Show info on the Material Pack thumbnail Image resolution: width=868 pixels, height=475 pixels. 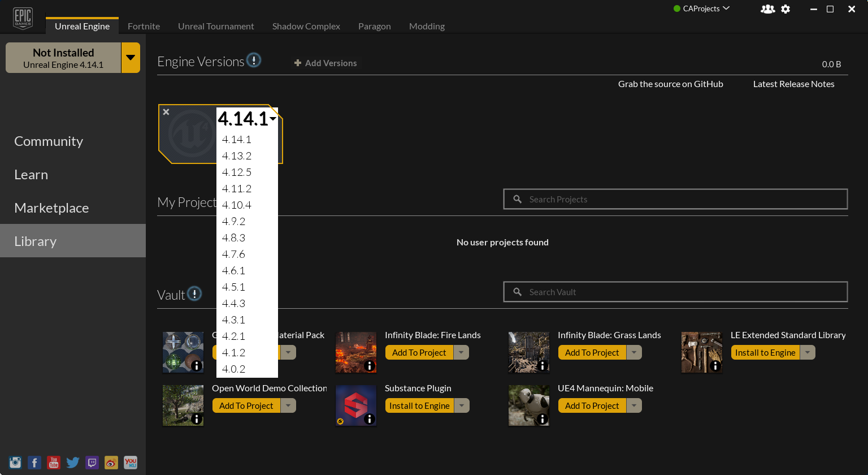[x=197, y=366]
